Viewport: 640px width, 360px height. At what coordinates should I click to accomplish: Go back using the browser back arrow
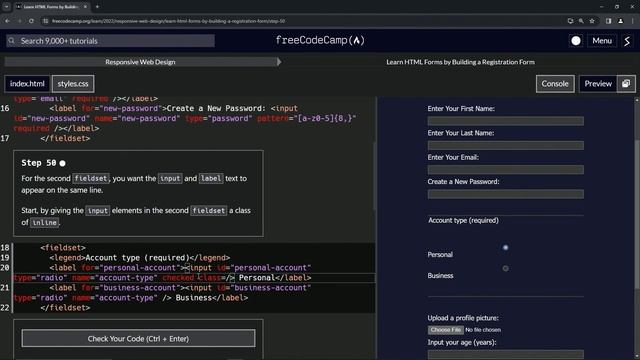7,21
